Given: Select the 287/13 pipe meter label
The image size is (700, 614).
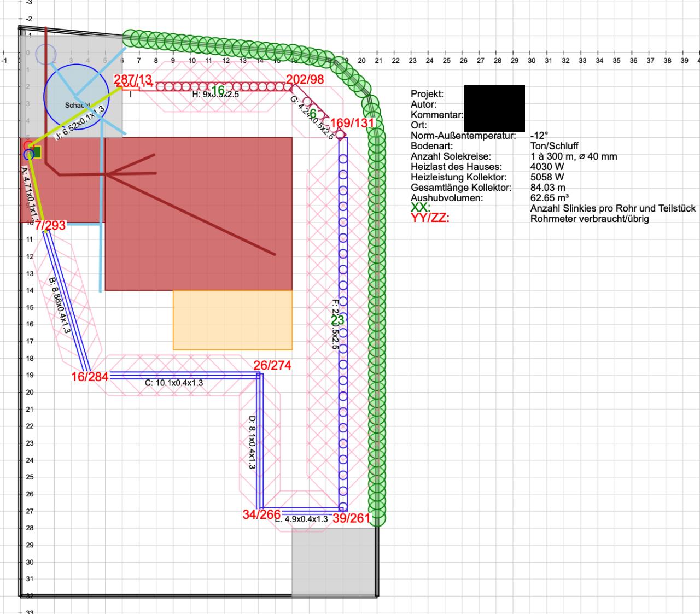Looking at the screenshot, I should click(133, 80).
